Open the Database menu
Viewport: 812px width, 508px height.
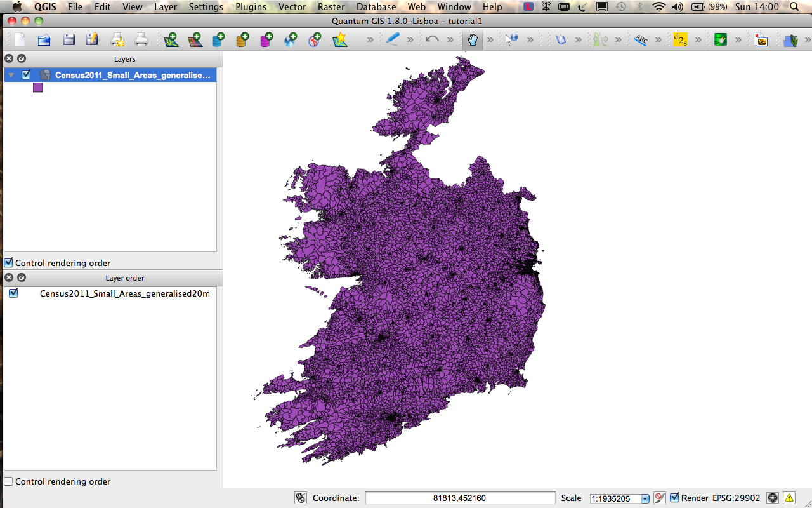pos(376,7)
